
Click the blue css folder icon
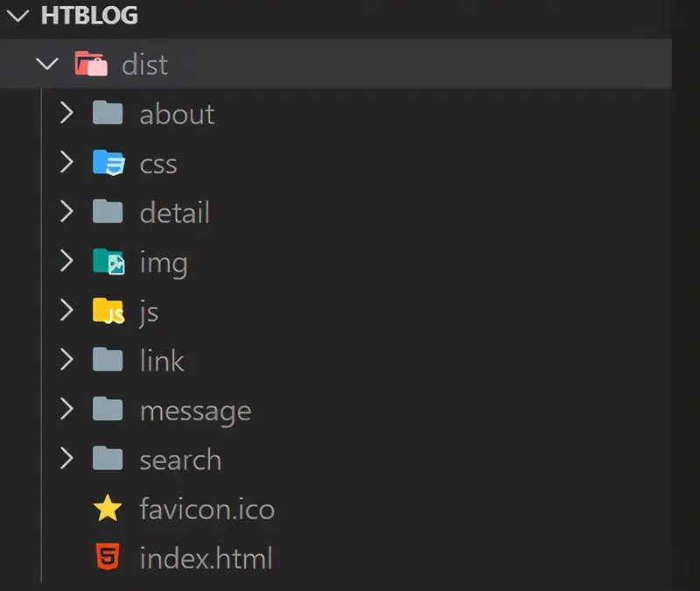108,163
